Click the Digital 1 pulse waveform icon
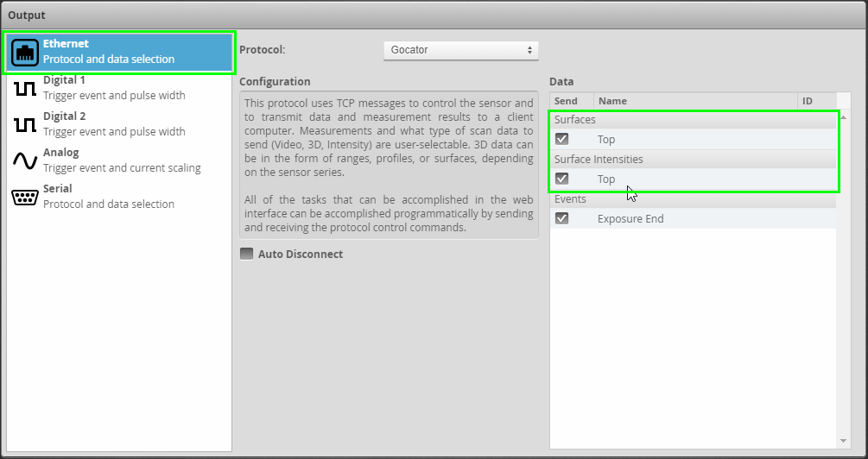The height and width of the screenshot is (459, 868). point(25,88)
